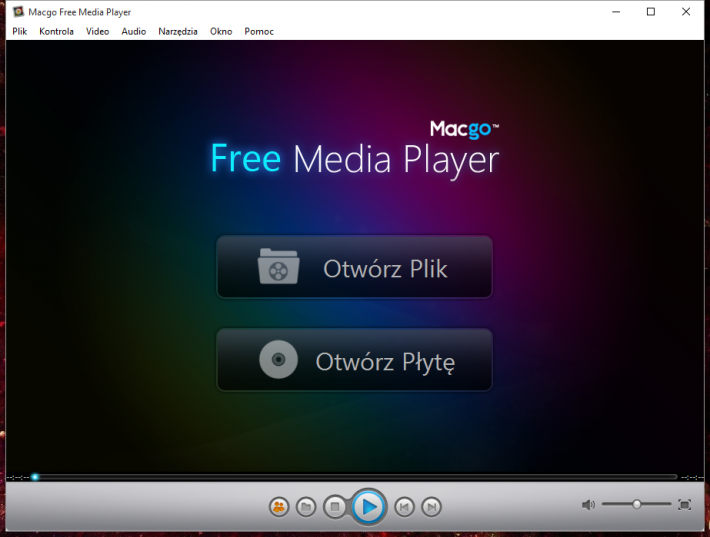
Task: Toggle fullscreen mode icon
Action: [685, 504]
